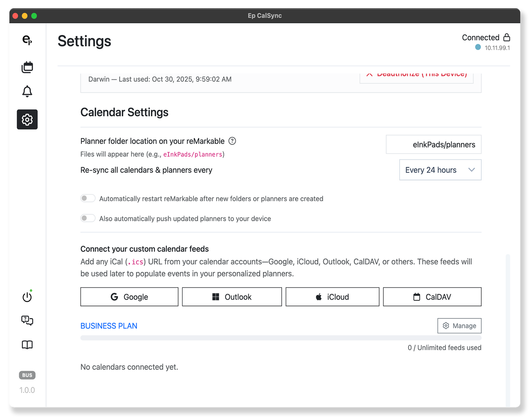Click the BUS badge in sidebar
This screenshot has width=532, height=420.
27,375
